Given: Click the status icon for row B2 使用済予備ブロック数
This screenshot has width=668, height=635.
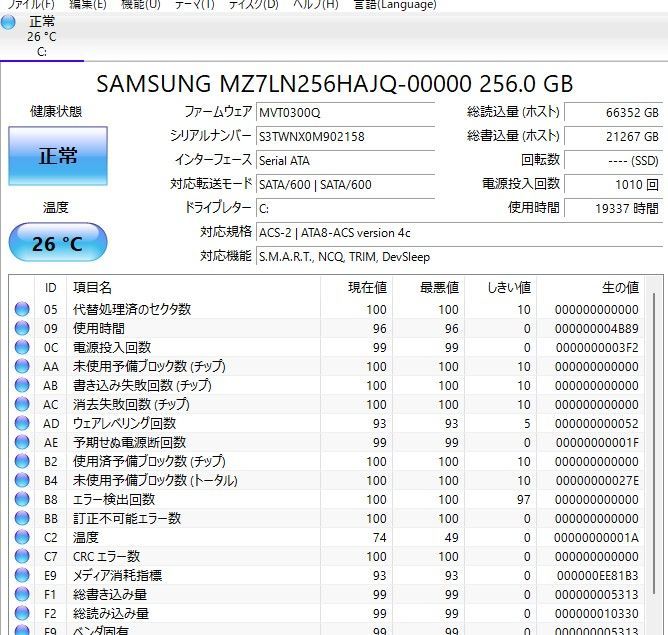Looking at the screenshot, I should click(22, 461).
